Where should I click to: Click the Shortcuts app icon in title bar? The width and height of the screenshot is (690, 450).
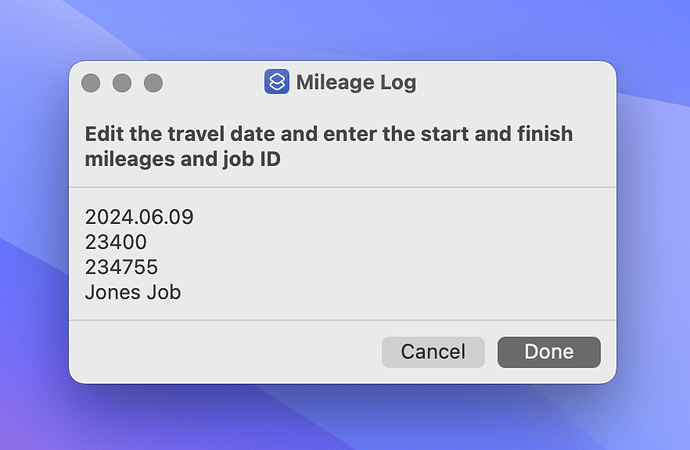pos(276,82)
